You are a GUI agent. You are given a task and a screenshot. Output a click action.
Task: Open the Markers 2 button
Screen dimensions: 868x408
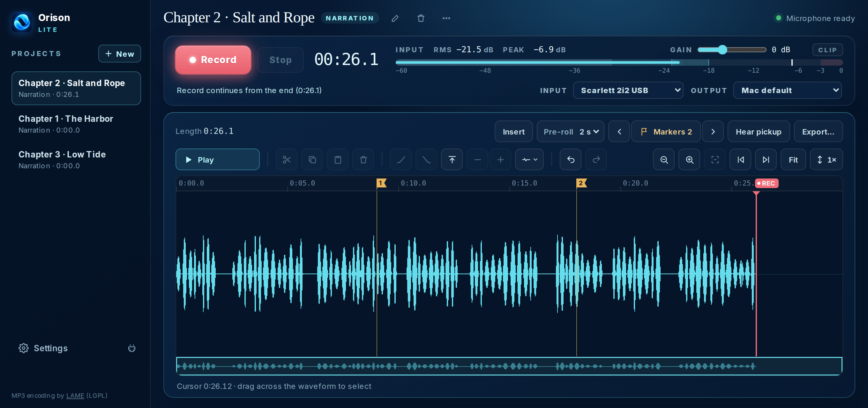666,132
